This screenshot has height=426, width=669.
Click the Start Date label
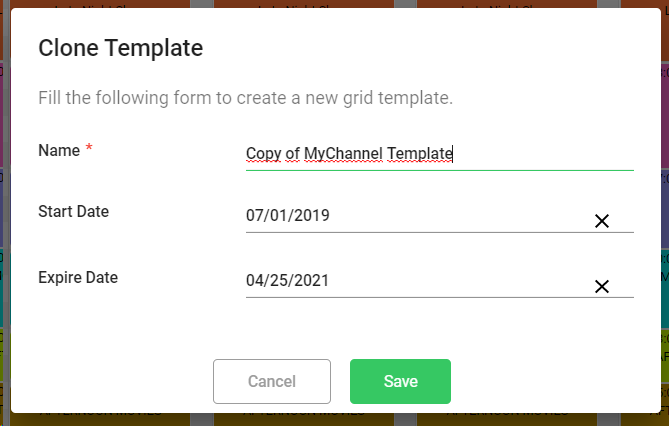(73, 211)
